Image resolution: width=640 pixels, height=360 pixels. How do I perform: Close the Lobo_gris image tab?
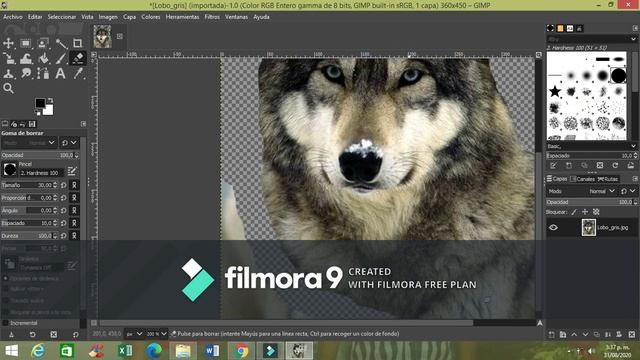120,36
